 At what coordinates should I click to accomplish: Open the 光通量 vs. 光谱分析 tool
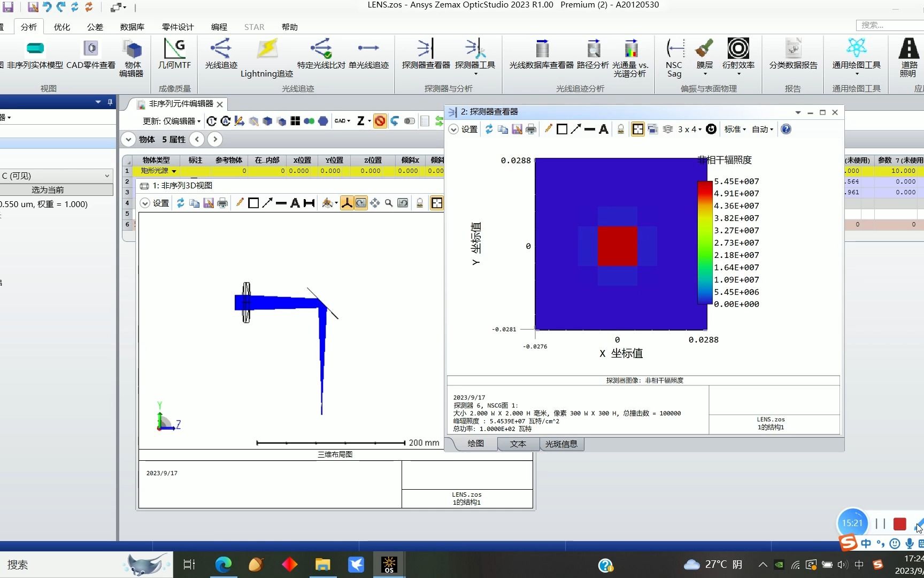tap(630, 58)
